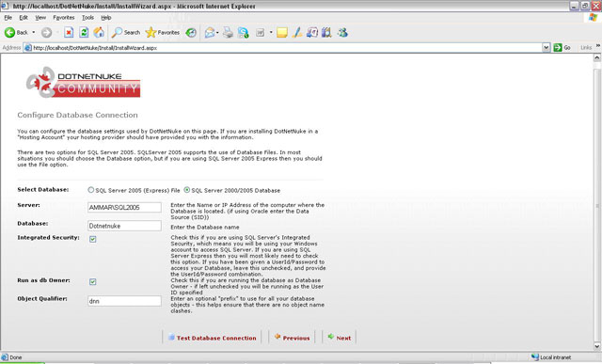Open the Search pane from toolbar
This screenshot has width=602, height=364.
pos(125,33)
